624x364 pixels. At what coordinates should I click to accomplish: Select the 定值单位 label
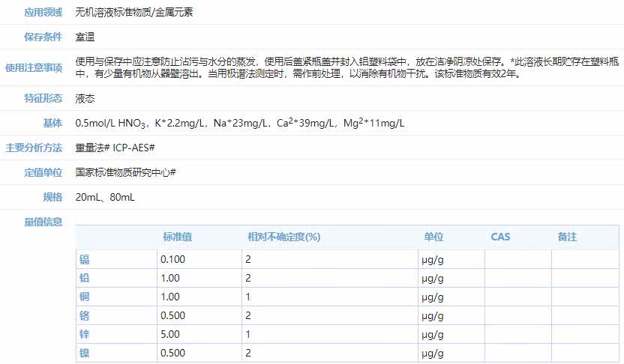(x=43, y=172)
